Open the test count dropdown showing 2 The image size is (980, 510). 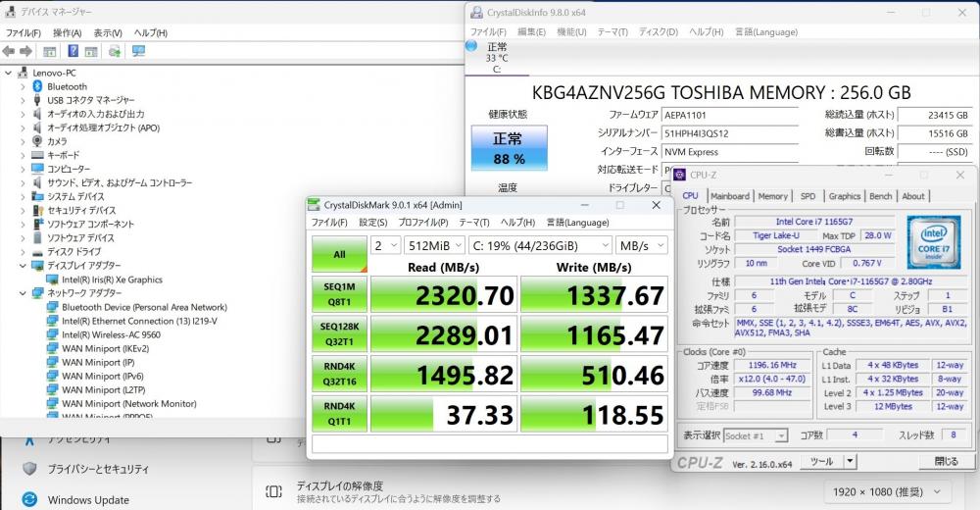pyautogui.click(x=385, y=245)
